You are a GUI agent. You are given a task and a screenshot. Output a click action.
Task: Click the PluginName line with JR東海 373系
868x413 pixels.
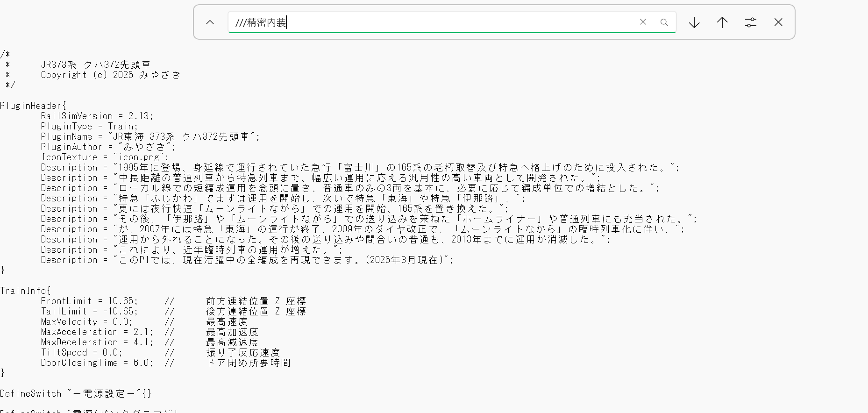point(150,136)
